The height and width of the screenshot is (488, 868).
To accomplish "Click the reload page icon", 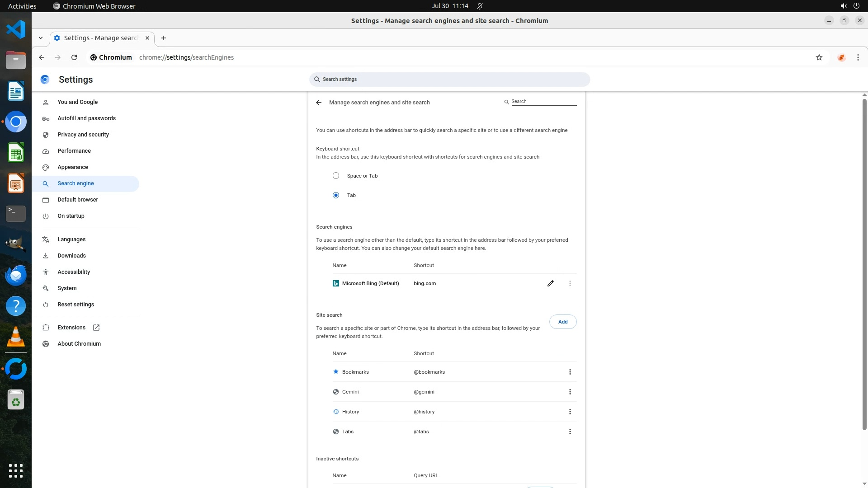I will click(74, 57).
